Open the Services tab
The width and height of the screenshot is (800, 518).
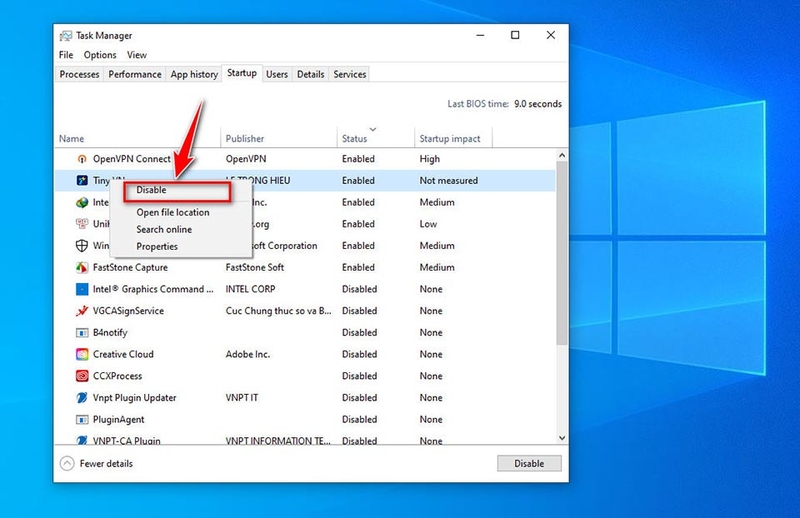pyautogui.click(x=350, y=74)
